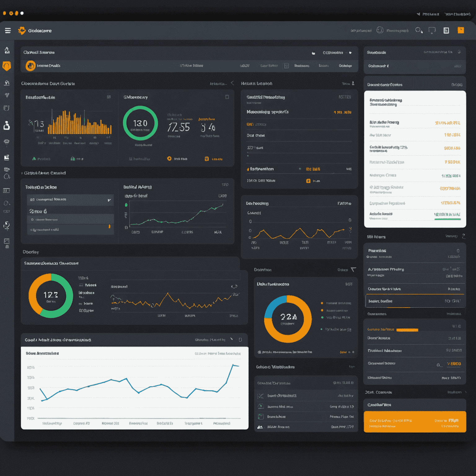This screenshot has width=476, height=476.
Task: Toggle the orange circle legend under green gauge
Action: [169, 159]
